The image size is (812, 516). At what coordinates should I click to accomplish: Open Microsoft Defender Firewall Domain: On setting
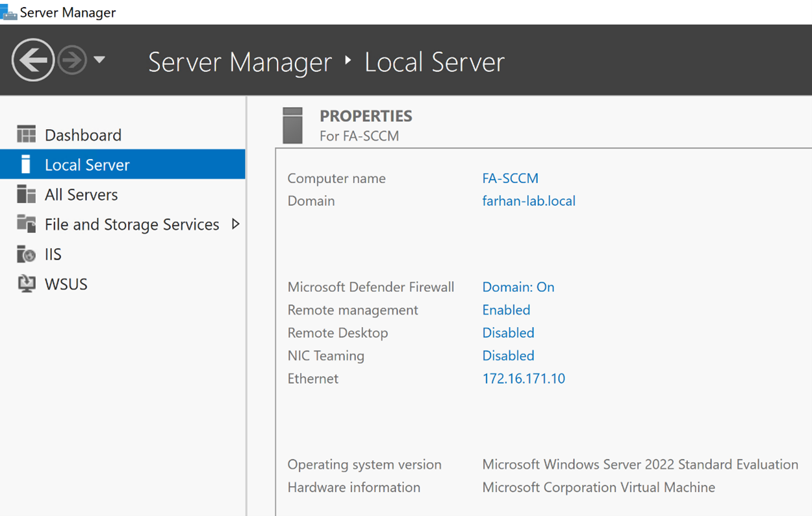point(518,287)
